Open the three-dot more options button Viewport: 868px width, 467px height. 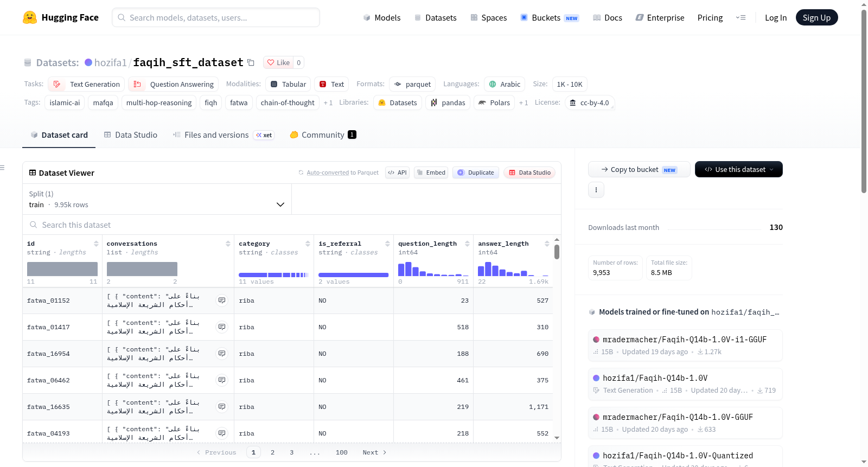click(x=596, y=190)
